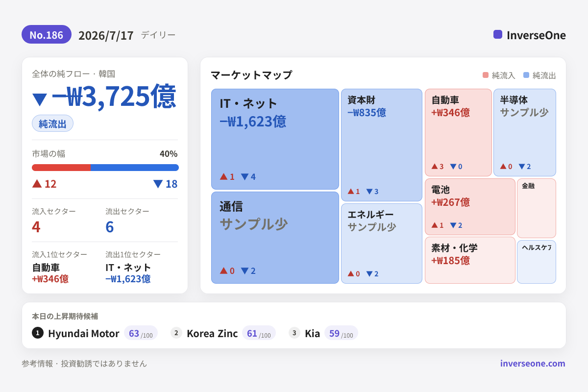Click up triangle in 通信 tile
Screen dimensions: 588x392
coord(223,270)
